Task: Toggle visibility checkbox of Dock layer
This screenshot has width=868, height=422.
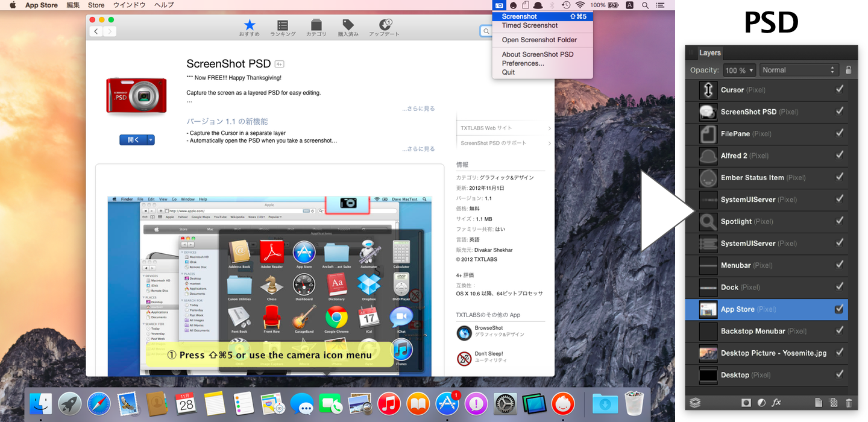Action: pyautogui.click(x=839, y=287)
